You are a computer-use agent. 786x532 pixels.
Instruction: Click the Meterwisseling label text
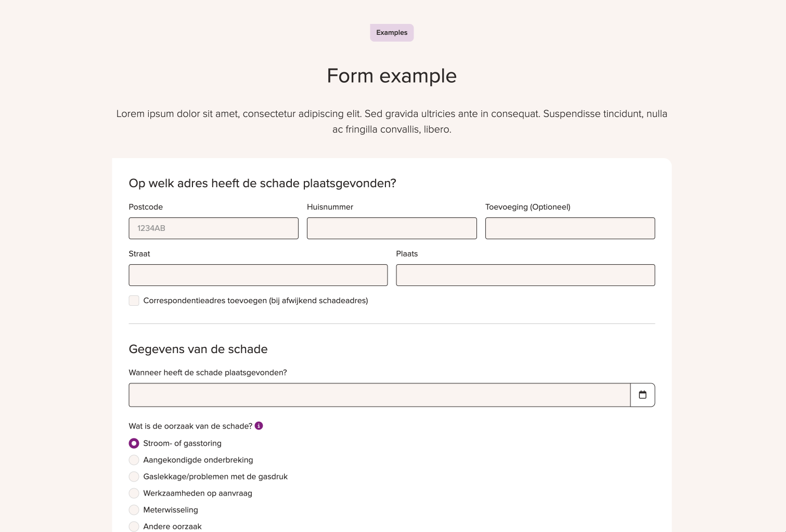[x=171, y=510]
